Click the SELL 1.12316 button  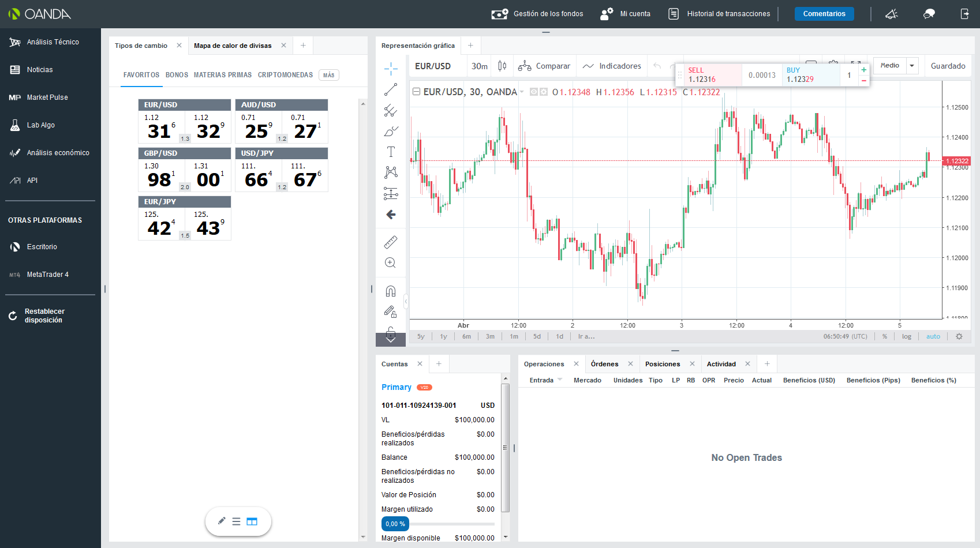pyautogui.click(x=712, y=75)
